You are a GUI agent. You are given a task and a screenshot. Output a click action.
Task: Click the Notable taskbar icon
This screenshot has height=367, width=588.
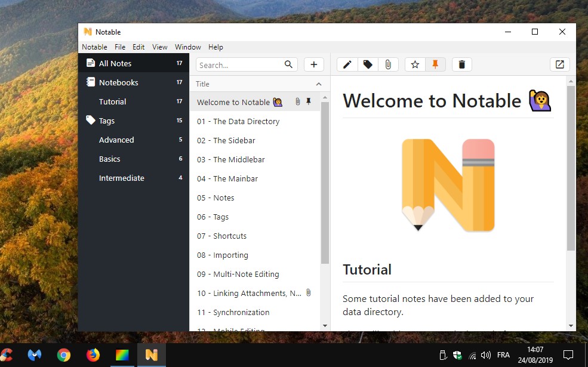tap(152, 354)
